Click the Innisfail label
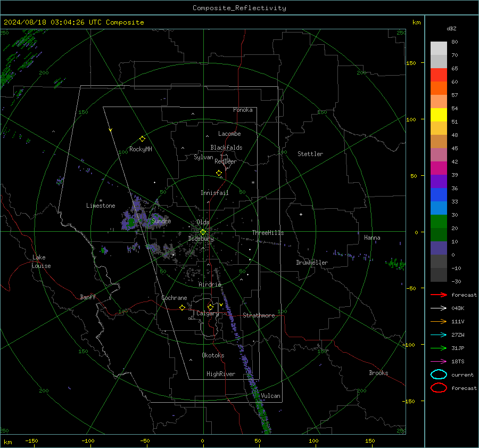 [x=214, y=193]
